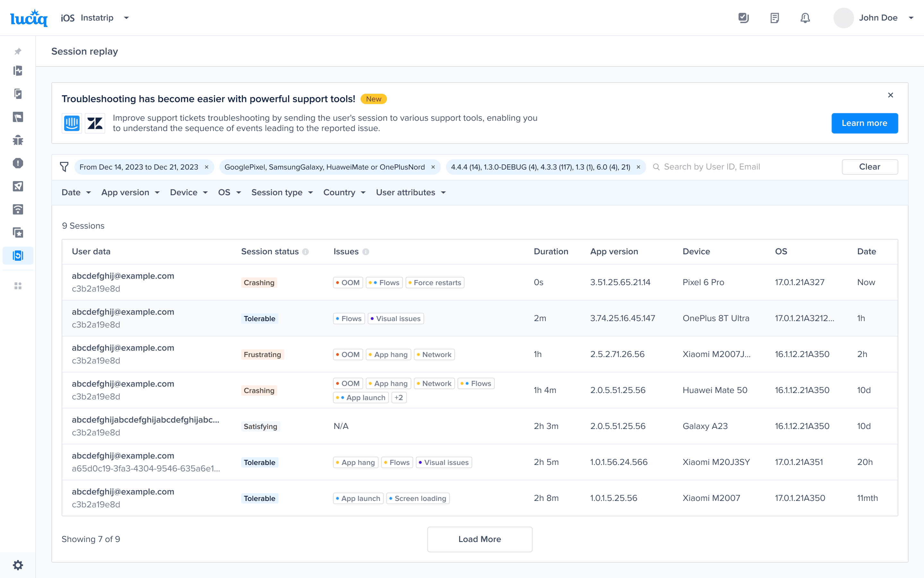This screenshot has height=578, width=924.
Task: Click the Date column header
Action: pos(866,251)
